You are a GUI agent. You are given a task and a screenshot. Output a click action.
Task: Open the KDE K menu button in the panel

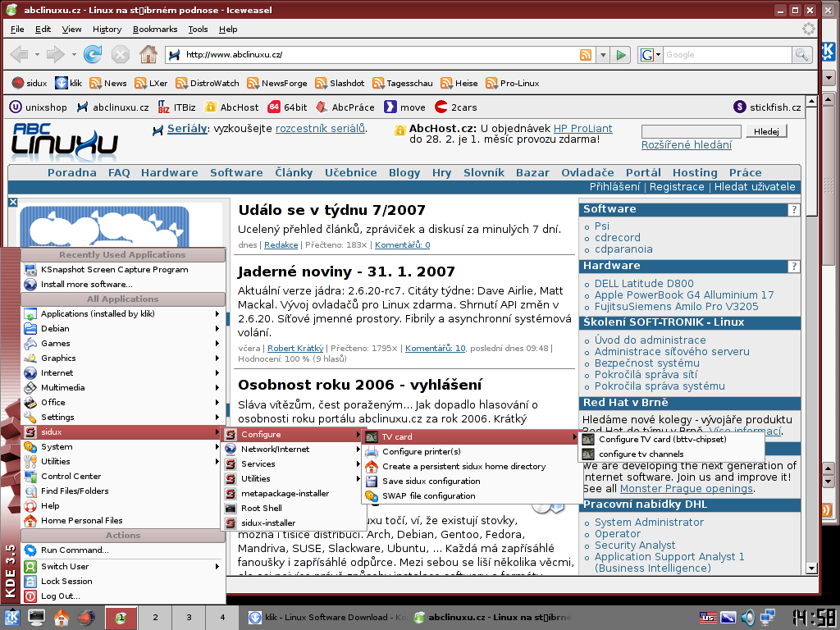tap(11, 618)
